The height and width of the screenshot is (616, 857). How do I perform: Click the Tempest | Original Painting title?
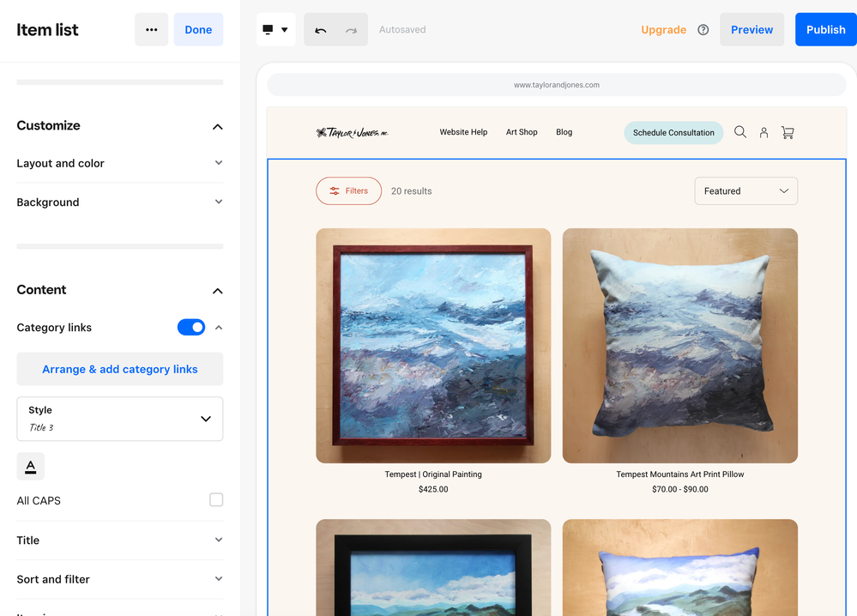pyautogui.click(x=433, y=474)
